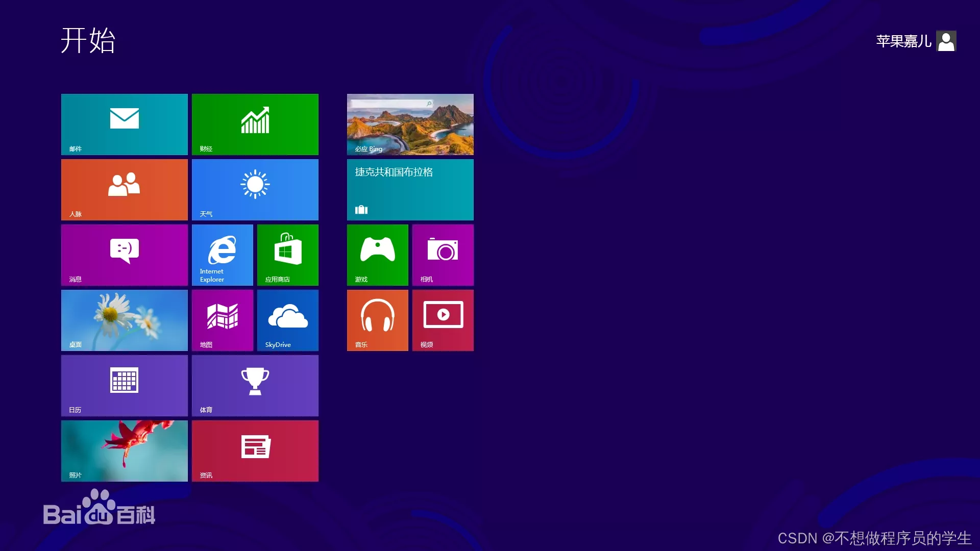Open the Desktop (桌面) daisy tile
The image size is (980, 551).
click(x=124, y=320)
